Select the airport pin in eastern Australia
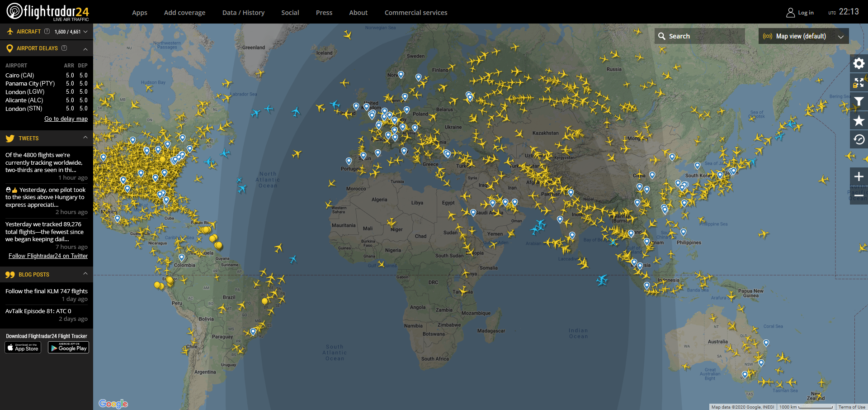868x410 pixels. tap(766, 343)
